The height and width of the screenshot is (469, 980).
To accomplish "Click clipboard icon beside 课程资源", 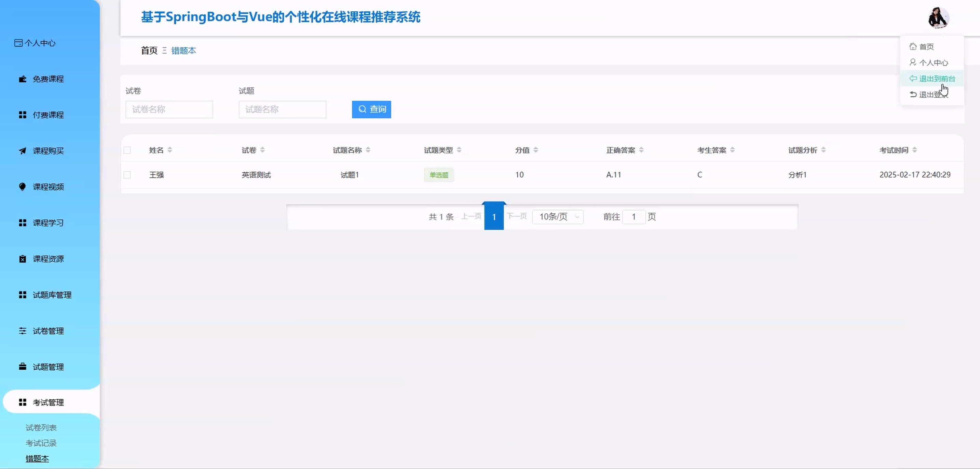I will [23, 259].
